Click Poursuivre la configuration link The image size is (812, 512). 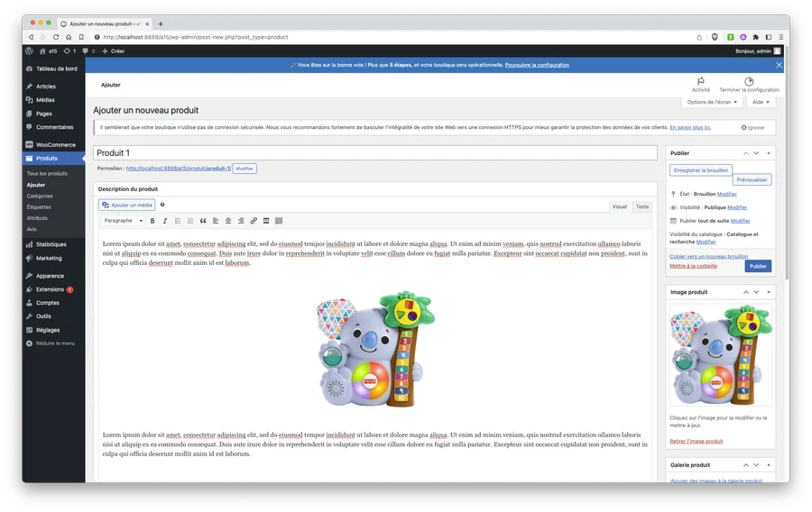[537, 65]
